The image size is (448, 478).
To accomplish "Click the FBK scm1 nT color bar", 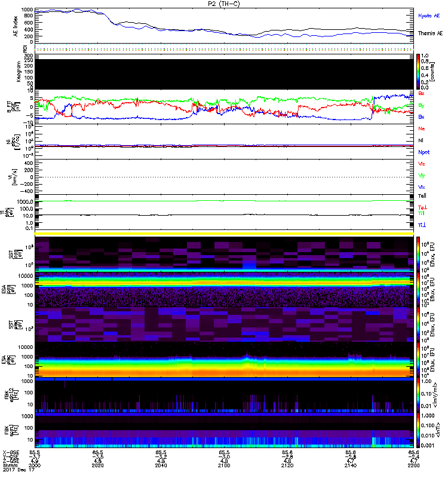I will (418, 430).
